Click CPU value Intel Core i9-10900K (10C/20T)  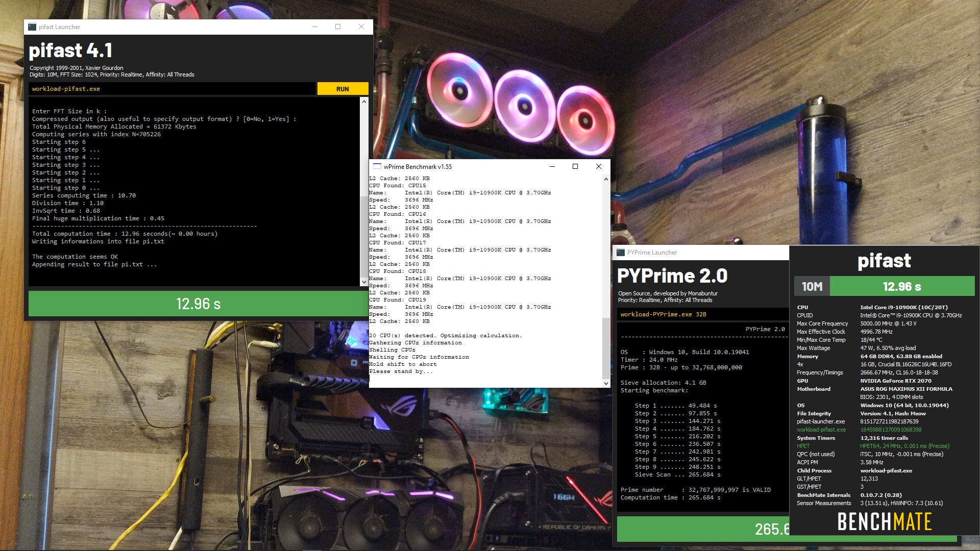click(x=904, y=307)
